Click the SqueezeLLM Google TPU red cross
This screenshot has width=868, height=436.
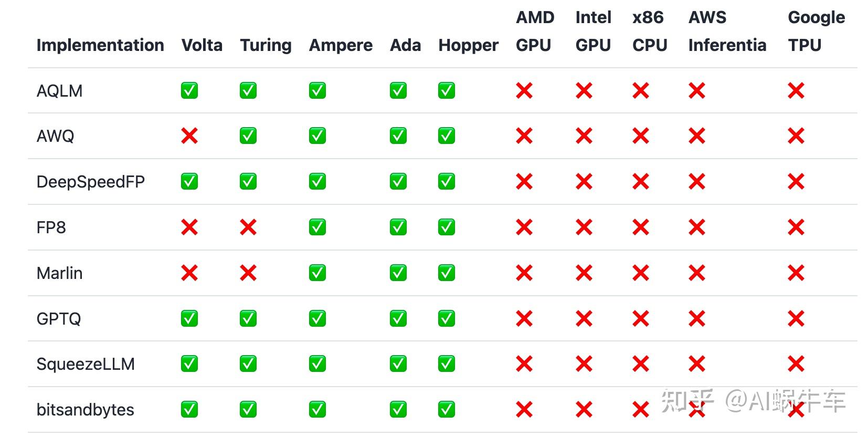(796, 364)
